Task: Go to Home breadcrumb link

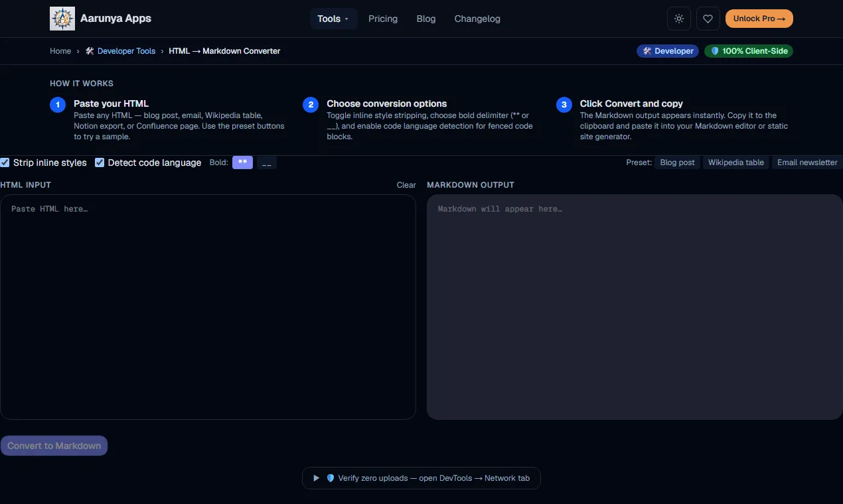Action: point(60,51)
